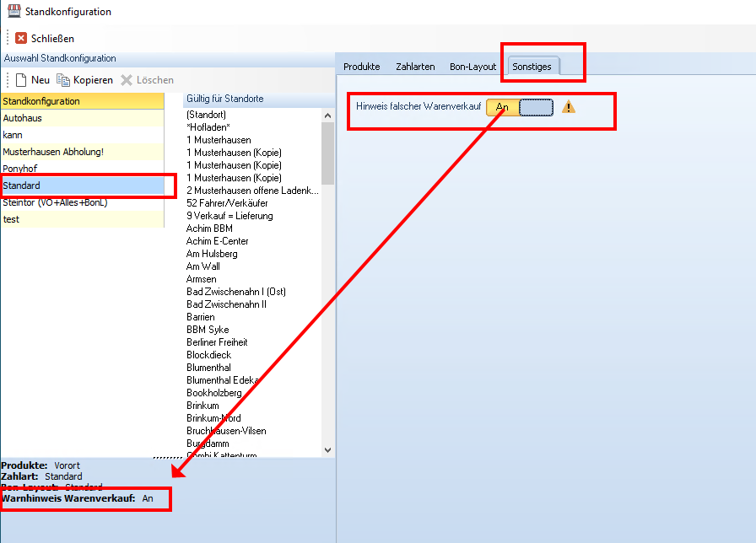
Task: Click the Schließen close icon in toolbar
Action: coord(21,38)
